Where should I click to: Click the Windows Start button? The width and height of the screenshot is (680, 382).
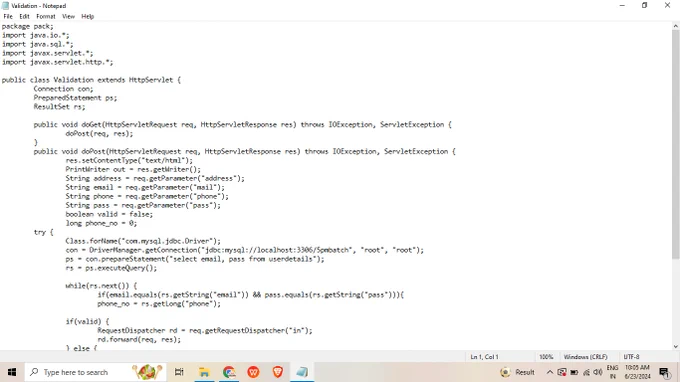tap(12, 372)
